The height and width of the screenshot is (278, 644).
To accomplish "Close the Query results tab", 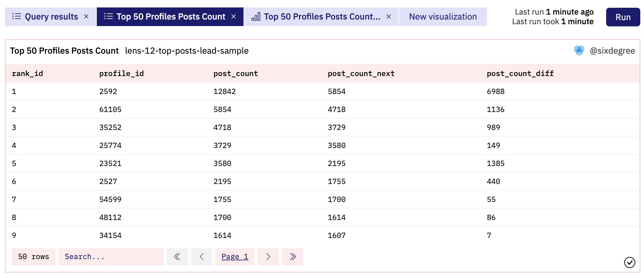I will pyautogui.click(x=86, y=17).
